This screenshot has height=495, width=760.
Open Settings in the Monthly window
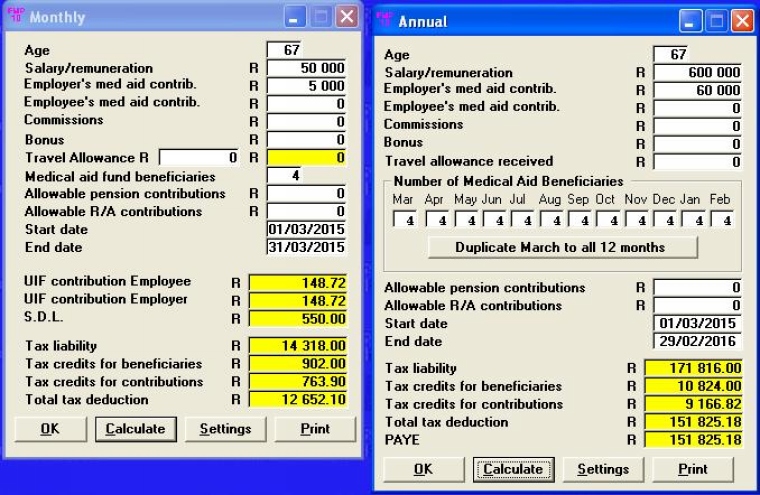(x=225, y=429)
